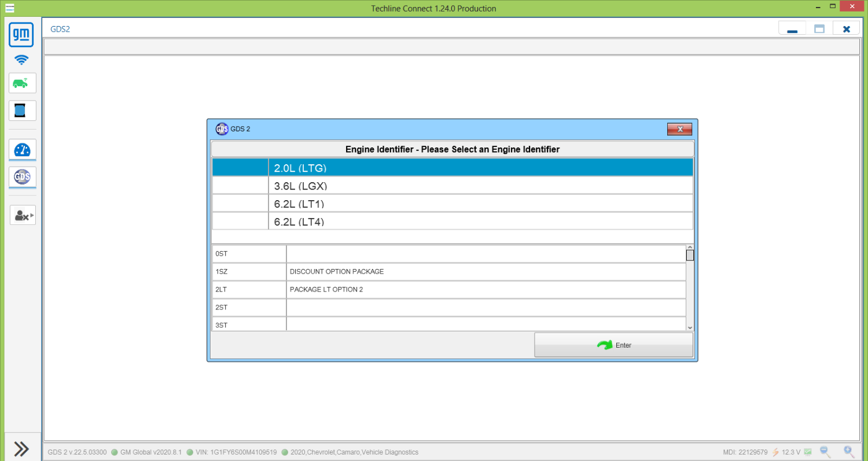The image size is (868, 461).
Task: Click the options list scroll down arrow
Action: point(690,327)
